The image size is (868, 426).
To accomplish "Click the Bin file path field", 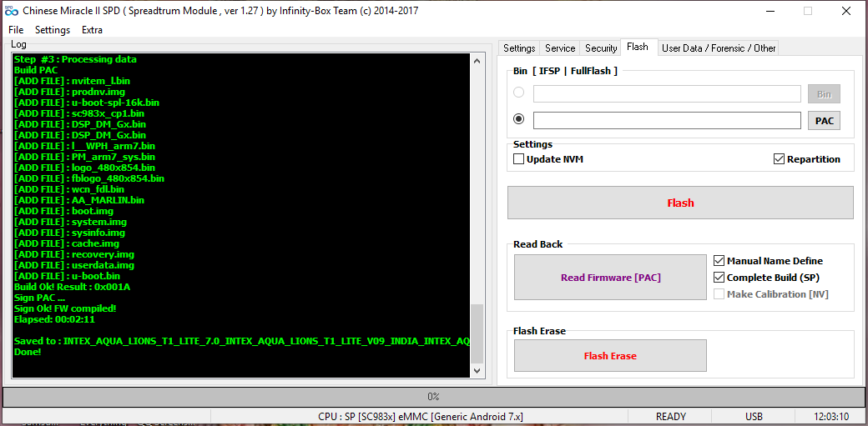I will [x=667, y=93].
